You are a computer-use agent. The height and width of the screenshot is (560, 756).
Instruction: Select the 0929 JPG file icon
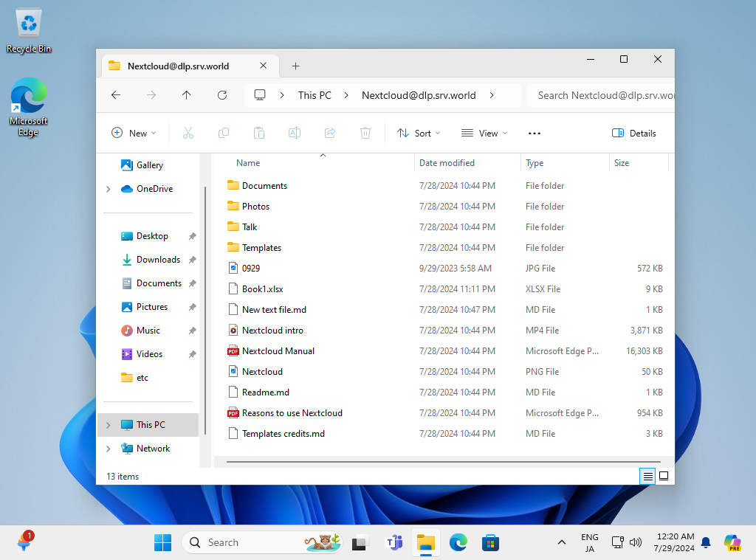(x=233, y=268)
